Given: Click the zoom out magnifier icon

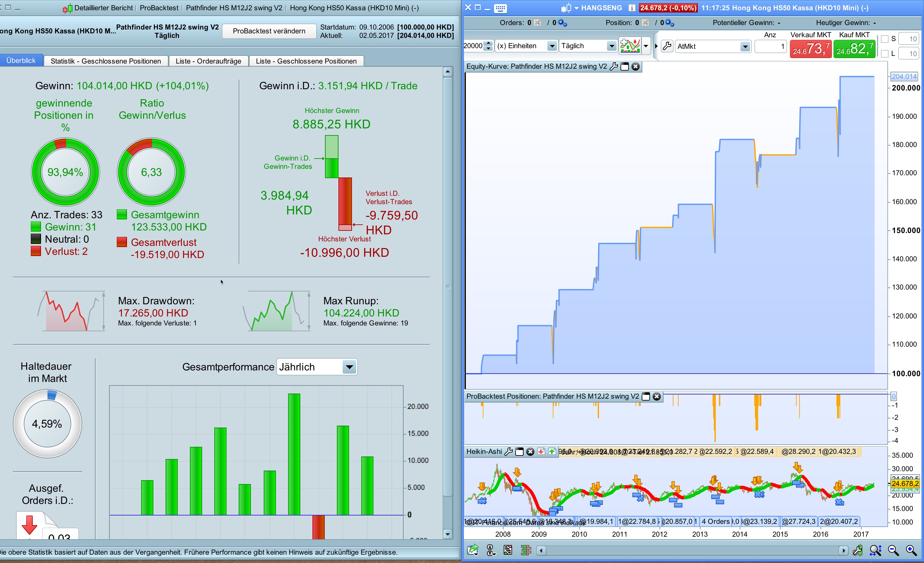Looking at the screenshot, I should click(x=893, y=550).
